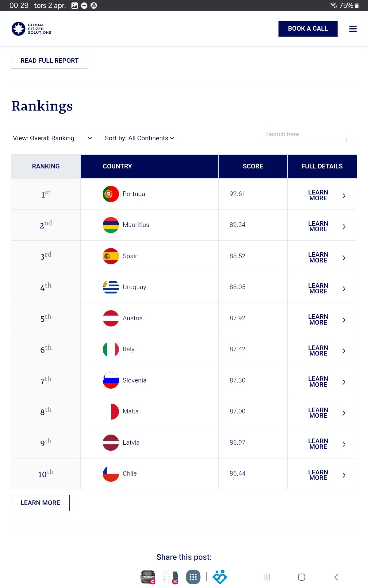Expand the View: Overall Ranking dropdown
The height and width of the screenshot is (588, 368).
(52, 138)
